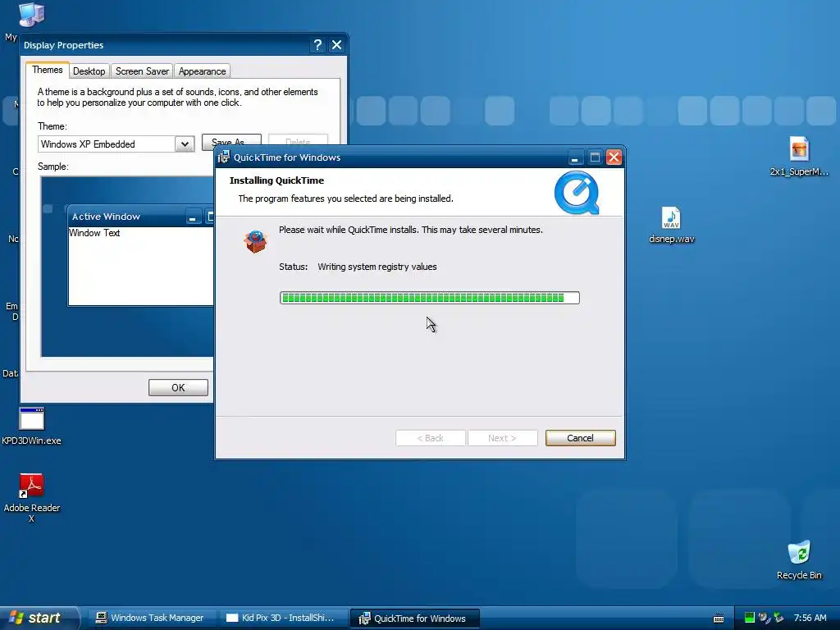This screenshot has height=630, width=840.
Task: Switch to the Themes tab
Action: pyautogui.click(x=47, y=71)
